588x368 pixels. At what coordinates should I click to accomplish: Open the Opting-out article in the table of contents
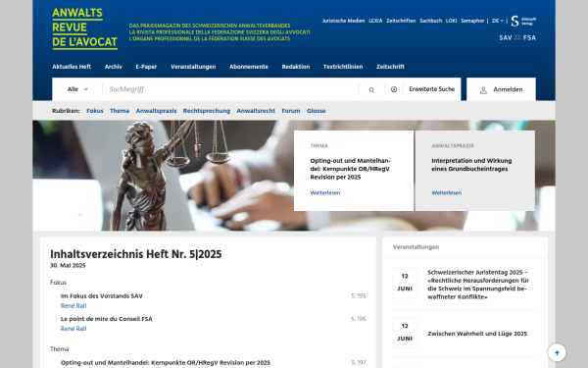coord(166,363)
